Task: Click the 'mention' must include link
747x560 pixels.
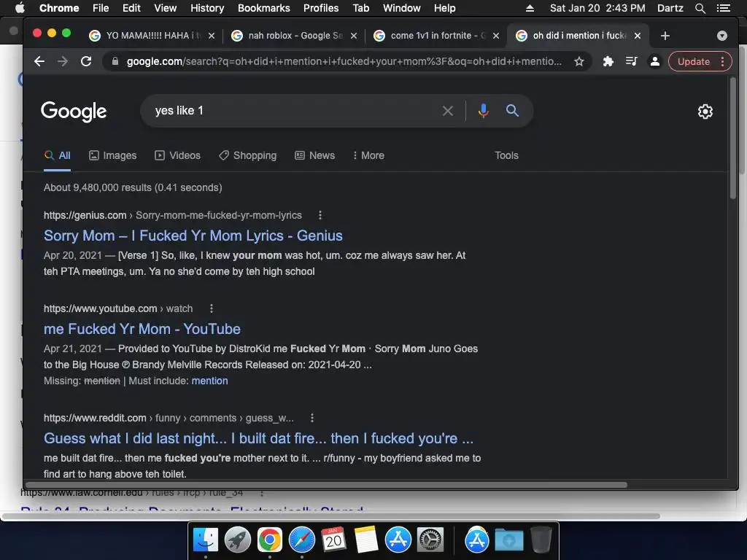Action: point(209,381)
